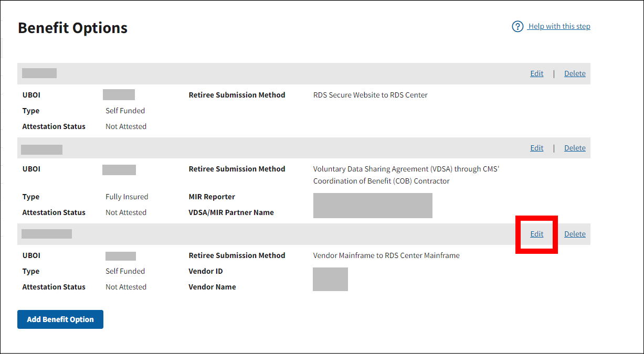This screenshot has width=644, height=354.
Task: Open the Help with this step link
Action: (x=559, y=26)
